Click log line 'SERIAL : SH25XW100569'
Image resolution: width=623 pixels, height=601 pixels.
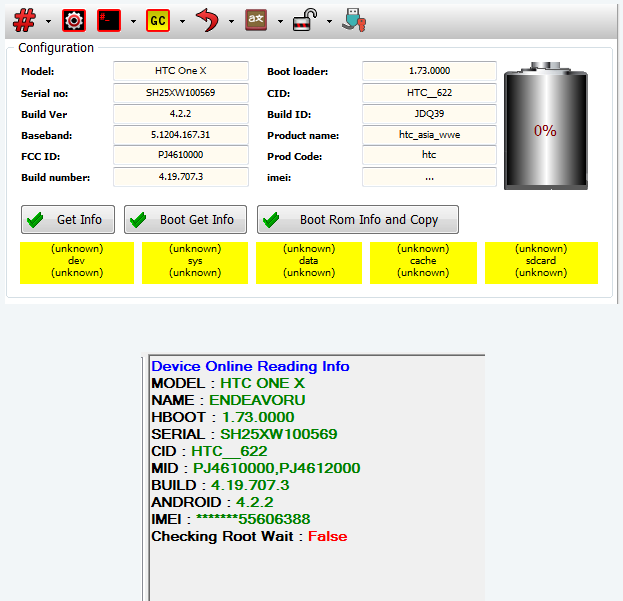244,435
